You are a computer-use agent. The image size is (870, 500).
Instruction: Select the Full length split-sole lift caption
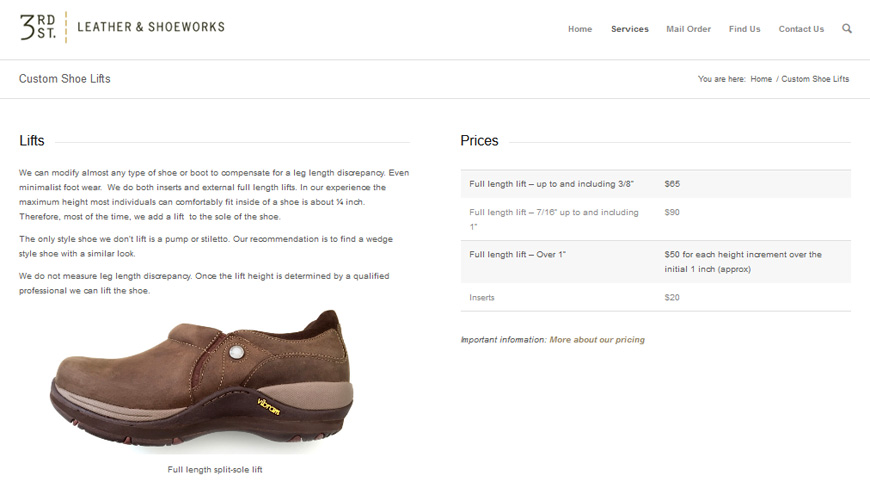(x=215, y=469)
